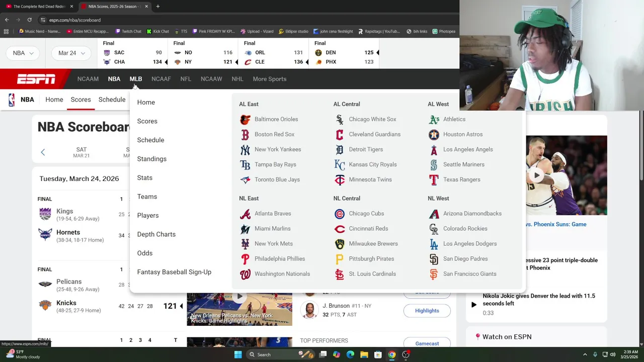This screenshot has width=644, height=362.
Task: Click the NBA league logo icon
Action: click(12, 100)
